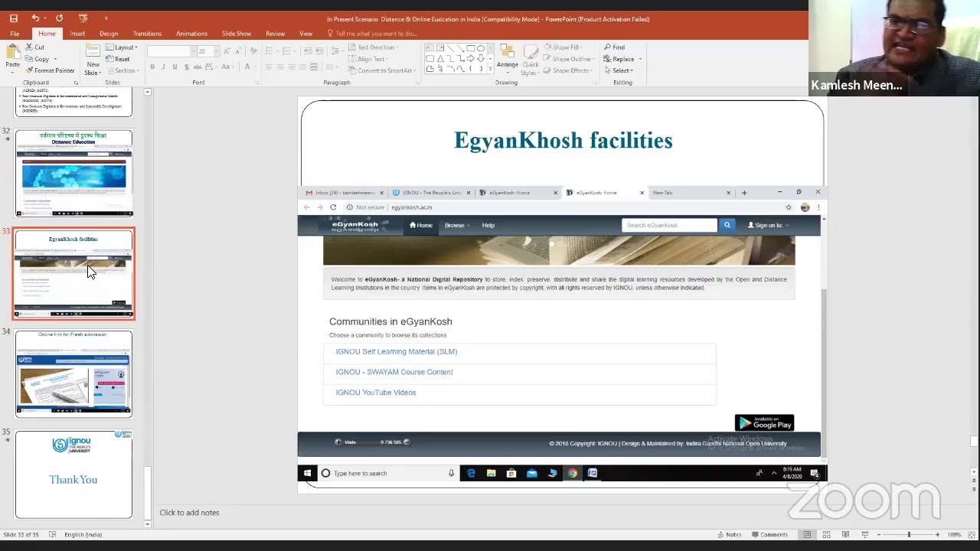Select slide 32 thumbnail Distance Education
980x551 pixels.
[x=73, y=174]
